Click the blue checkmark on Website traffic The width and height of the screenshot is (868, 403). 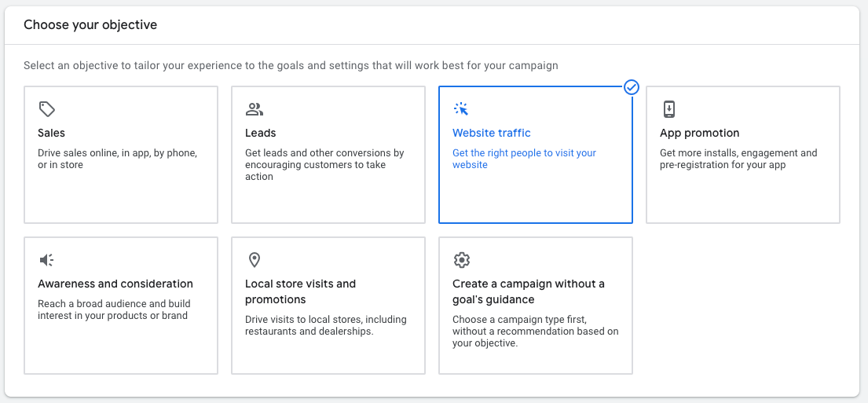tap(631, 87)
